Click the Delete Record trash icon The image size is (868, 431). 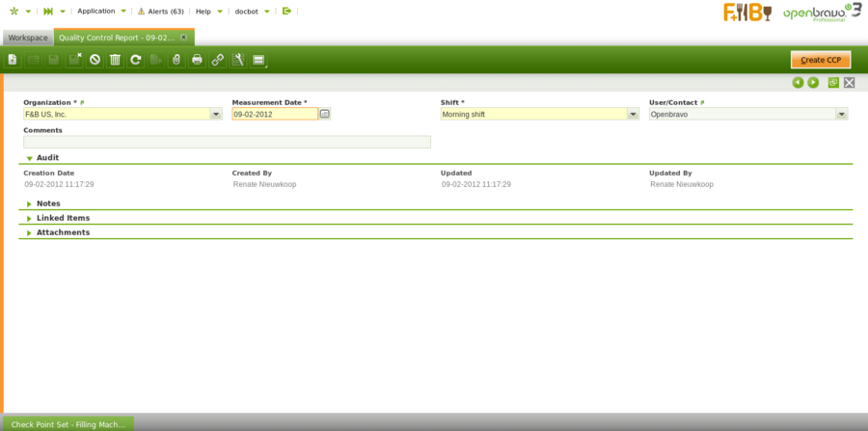pos(115,60)
